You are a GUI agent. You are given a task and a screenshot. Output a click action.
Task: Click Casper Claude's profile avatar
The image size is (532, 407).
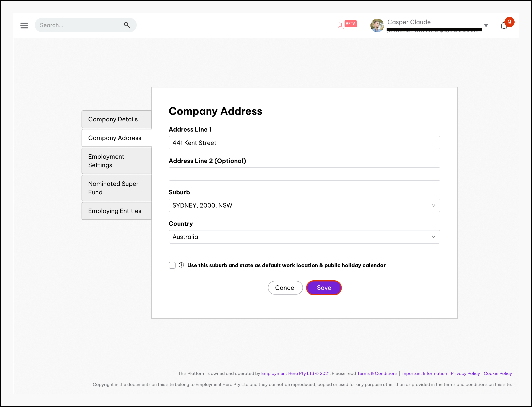coord(377,25)
